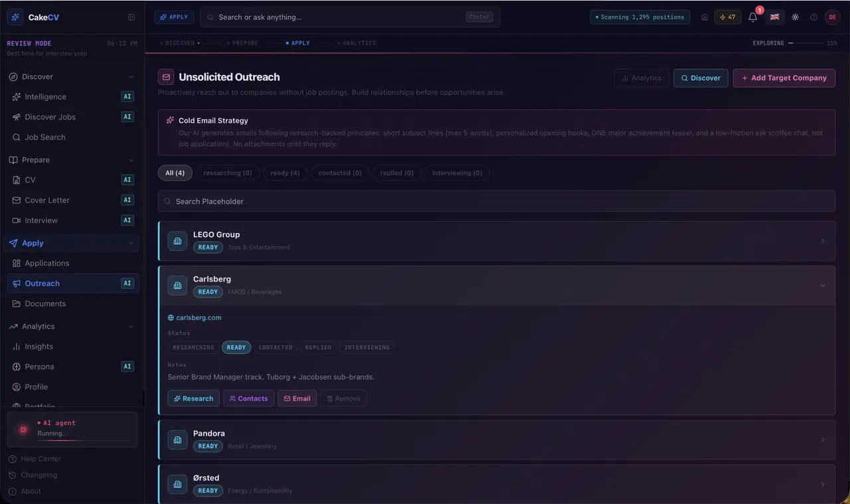Expand the Ørsted row chevron

(823, 484)
